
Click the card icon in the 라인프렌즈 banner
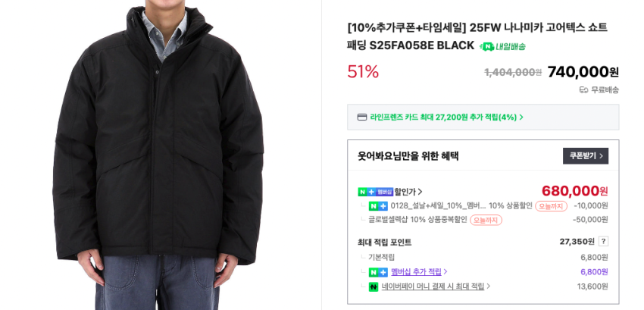[x=362, y=117]
